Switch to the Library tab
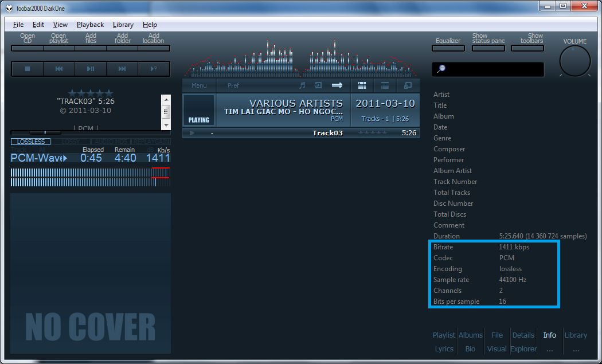Image resolution: width=602 pixels, height=364 pixels. tap(576, 335)
